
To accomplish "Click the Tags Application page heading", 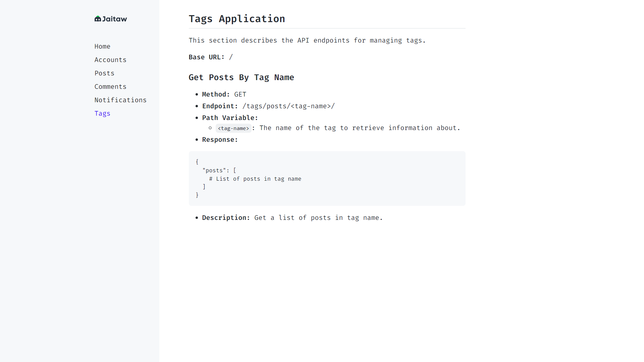I will tap(237, 19).
